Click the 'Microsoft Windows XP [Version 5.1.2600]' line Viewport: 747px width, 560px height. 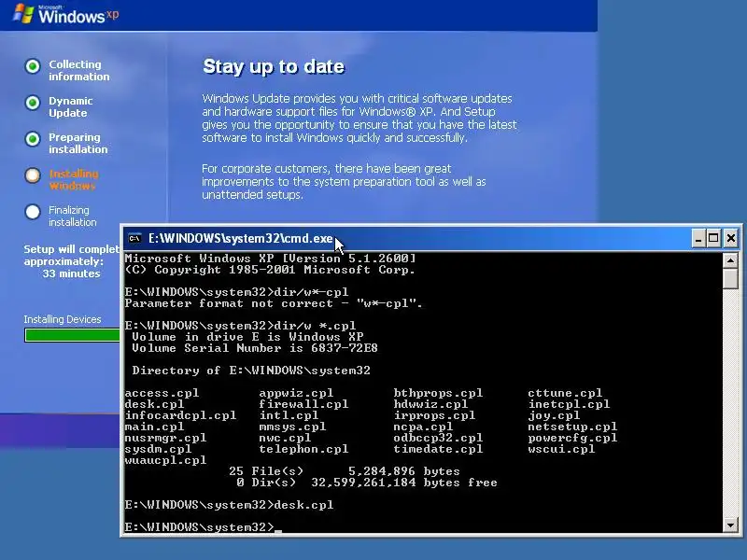[x=270, y=259]
